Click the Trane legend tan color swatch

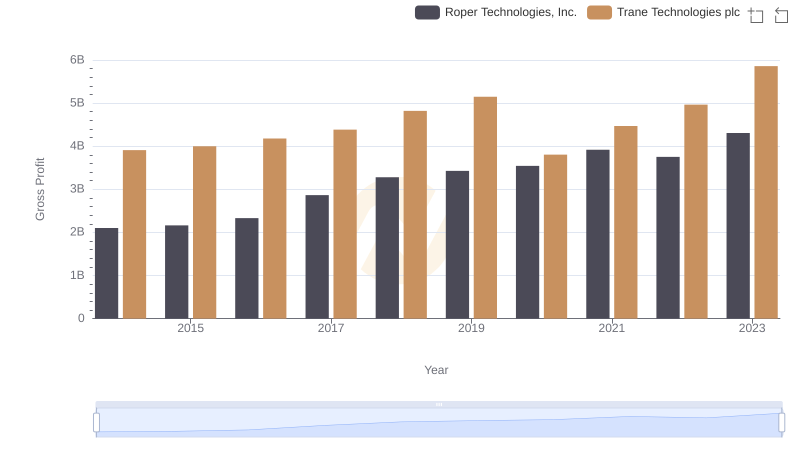[599, 12]
